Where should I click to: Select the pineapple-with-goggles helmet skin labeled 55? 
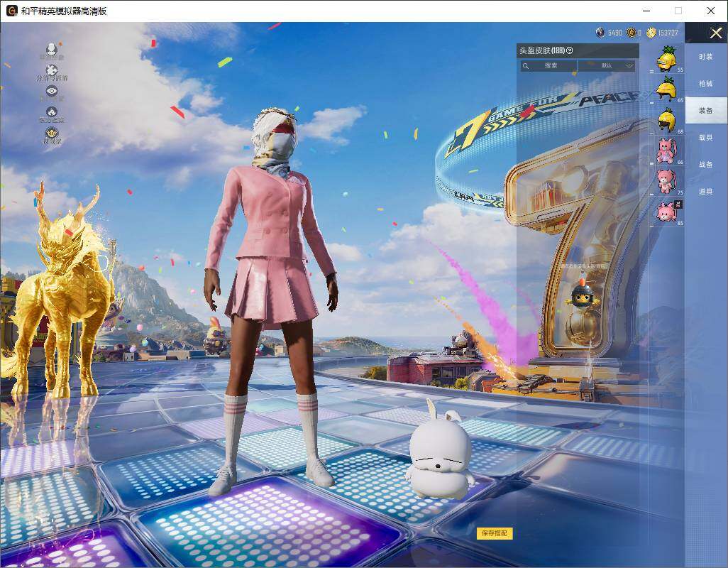click(x=667, y=59)
